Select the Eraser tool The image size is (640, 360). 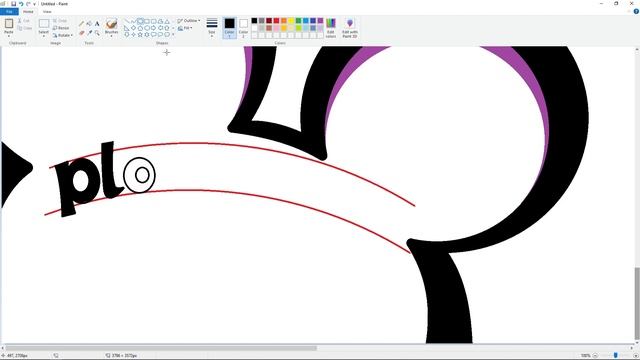point(82,33)
